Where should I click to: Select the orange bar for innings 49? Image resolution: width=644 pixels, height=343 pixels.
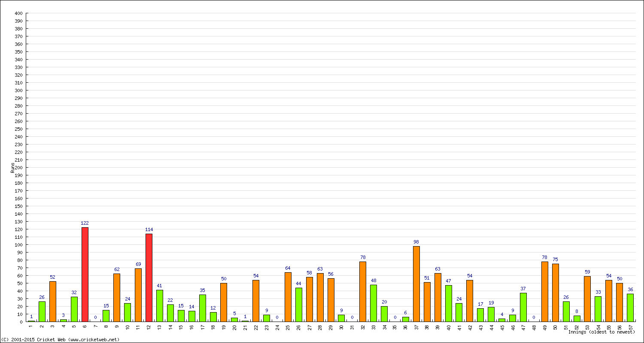(545, 292)
